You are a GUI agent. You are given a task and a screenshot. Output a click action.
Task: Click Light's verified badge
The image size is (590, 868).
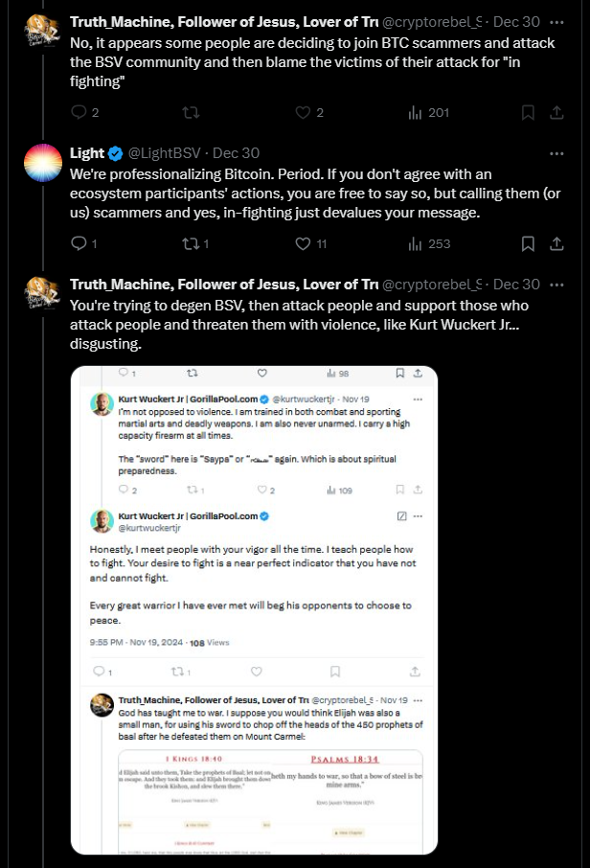point(115,153)
